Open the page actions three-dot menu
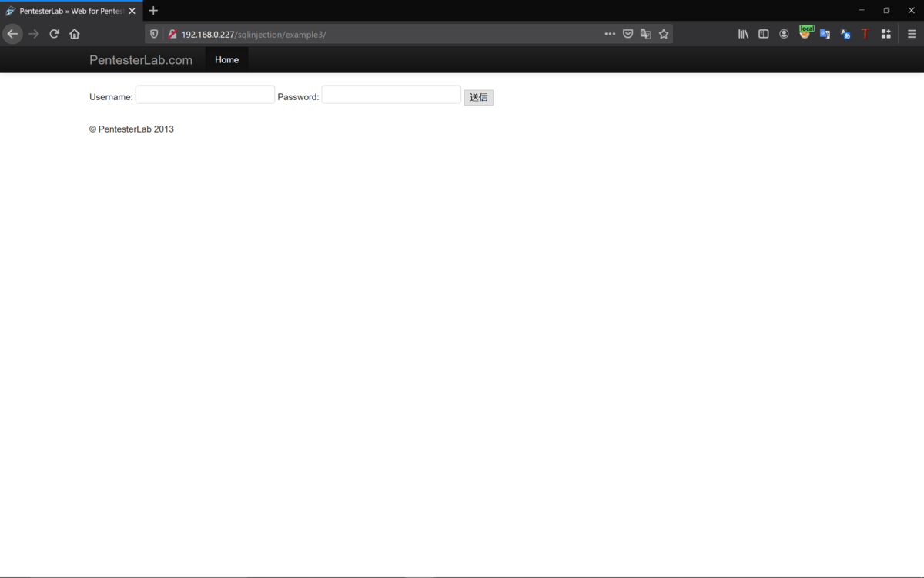 tap(610, 34)
